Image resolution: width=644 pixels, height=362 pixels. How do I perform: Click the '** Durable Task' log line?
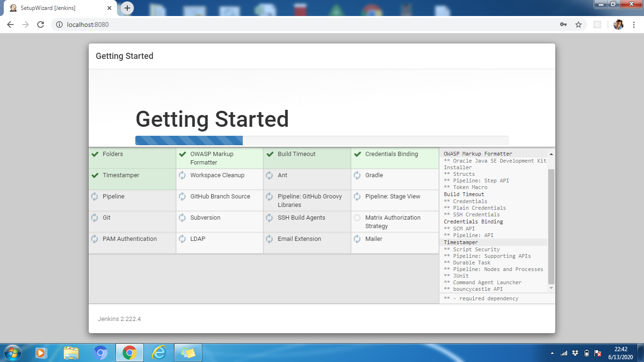click(x=467, y=263)
